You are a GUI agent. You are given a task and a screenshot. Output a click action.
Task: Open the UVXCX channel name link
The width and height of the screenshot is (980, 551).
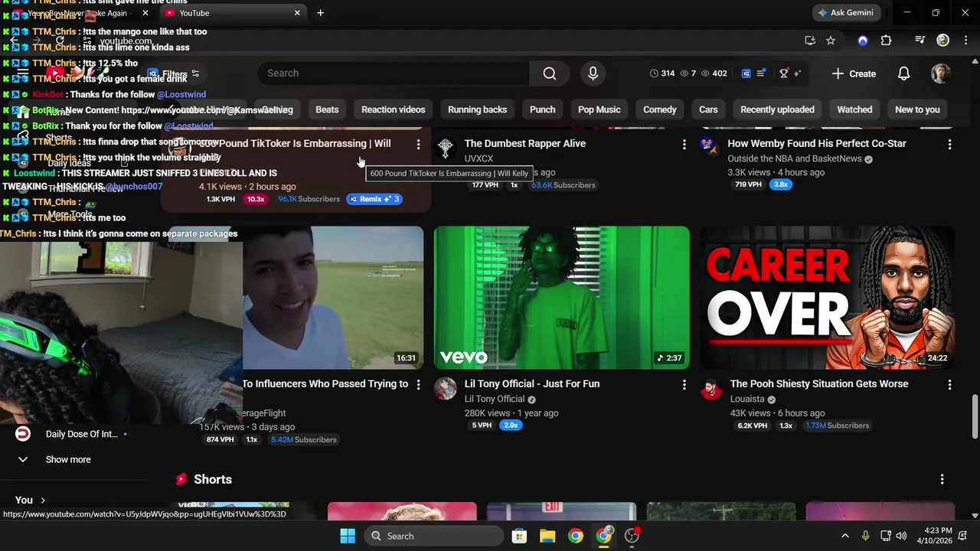pos(479,158)
